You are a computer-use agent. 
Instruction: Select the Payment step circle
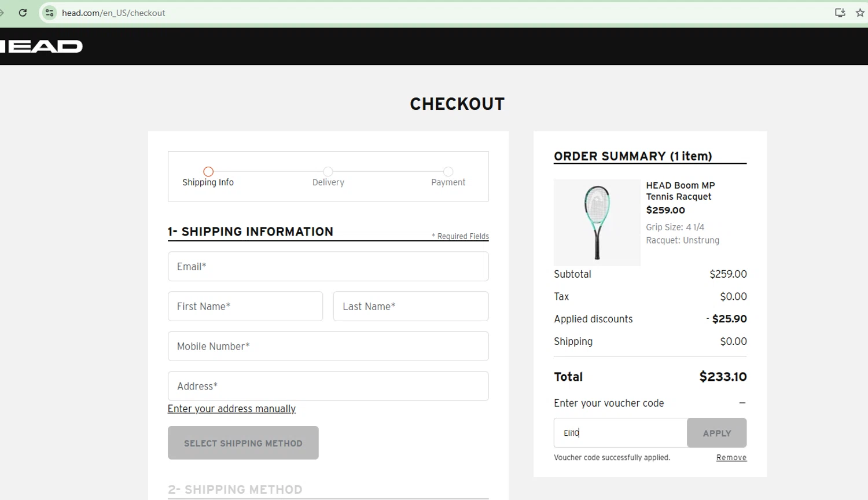click(448, 172)
